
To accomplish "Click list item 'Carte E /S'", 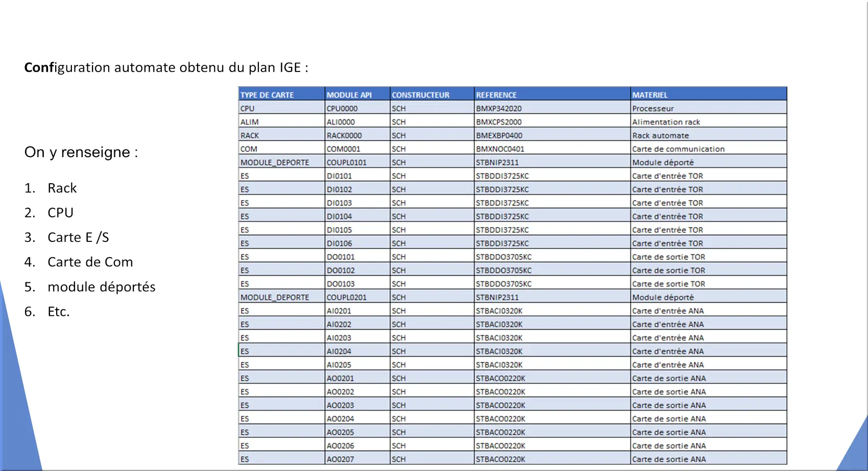I will click(78, 237).
